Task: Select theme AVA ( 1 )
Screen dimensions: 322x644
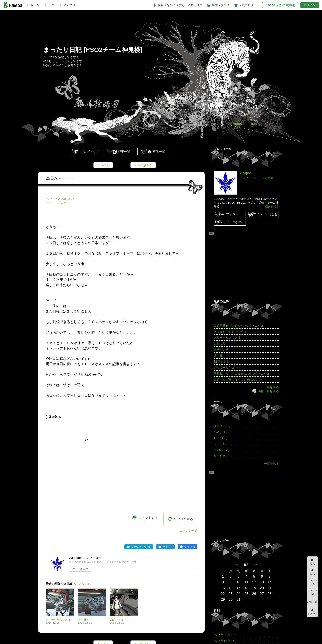Action: pos(219,432)
